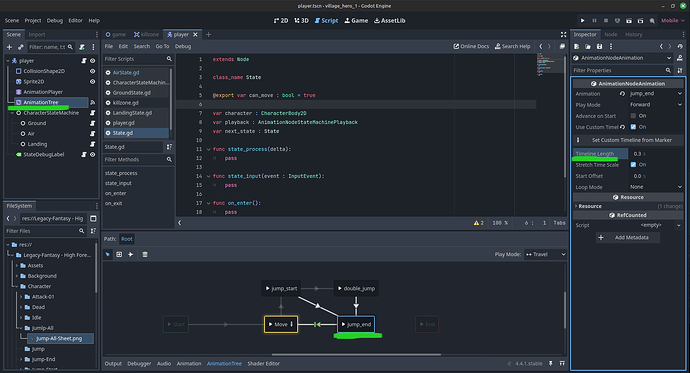The width and height of the screenshot is (690, 373).
Task: Switch to the 2D workspace
Action: tap(281, 21)
